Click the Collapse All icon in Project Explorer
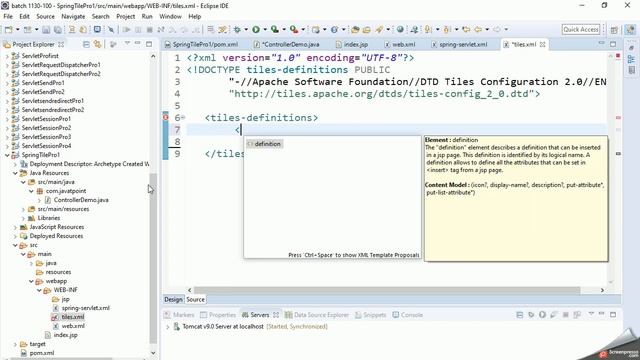The width and height of the screenshot is (640, 360). coord(86,44)
